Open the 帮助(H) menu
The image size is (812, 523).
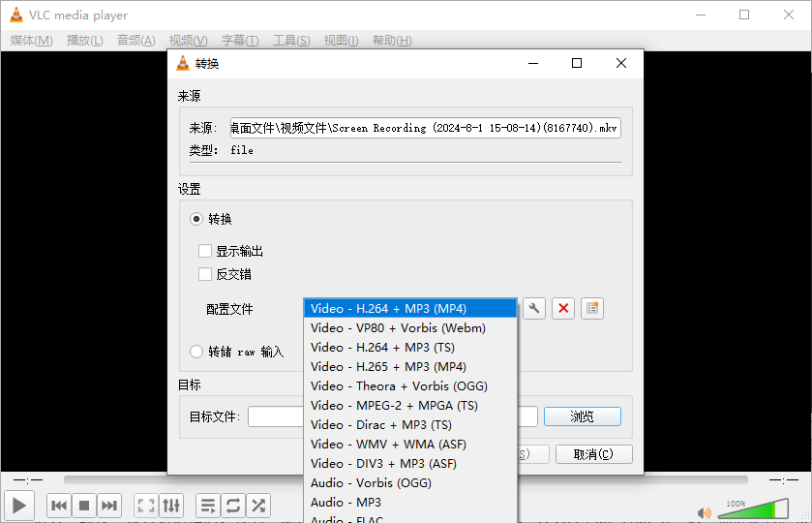[392, 40]
